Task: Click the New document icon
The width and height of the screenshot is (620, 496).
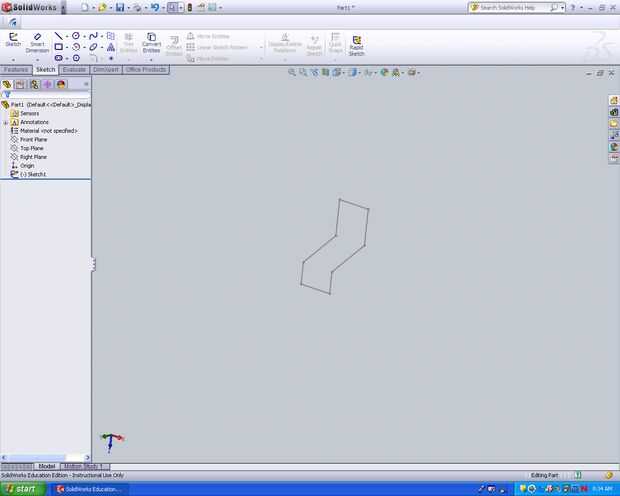Action: pyautogui.click(x=85, y=7)
